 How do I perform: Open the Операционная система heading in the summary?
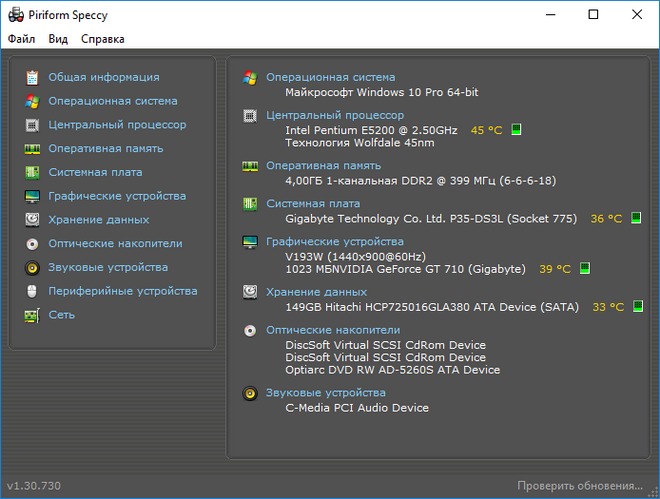(330, 77)
